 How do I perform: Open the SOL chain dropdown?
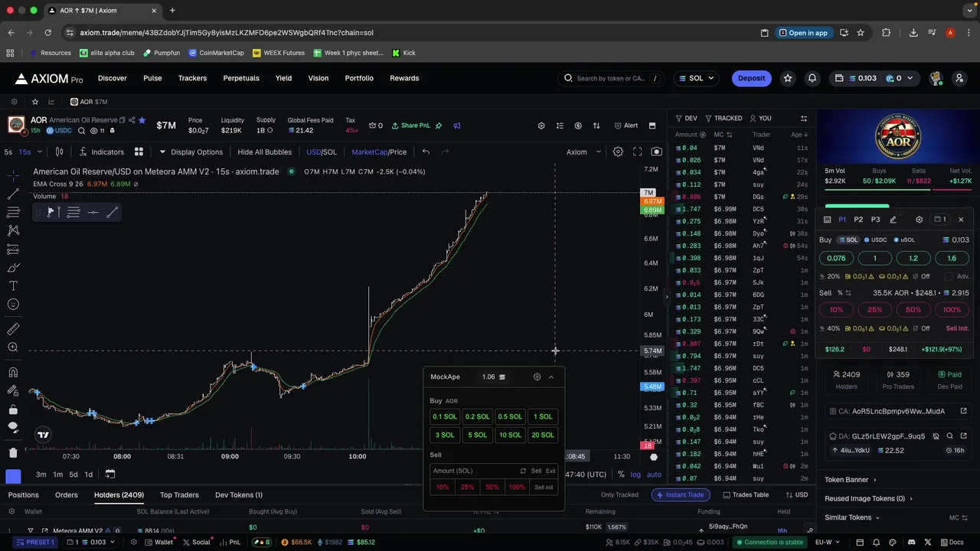pyautogui.click(x=696, y=78)
